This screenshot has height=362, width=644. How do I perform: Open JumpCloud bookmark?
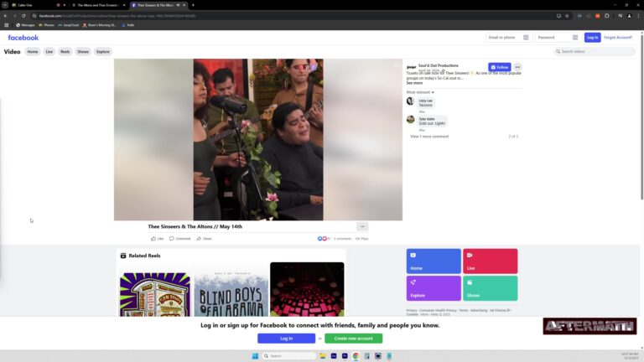click(68, 25)
